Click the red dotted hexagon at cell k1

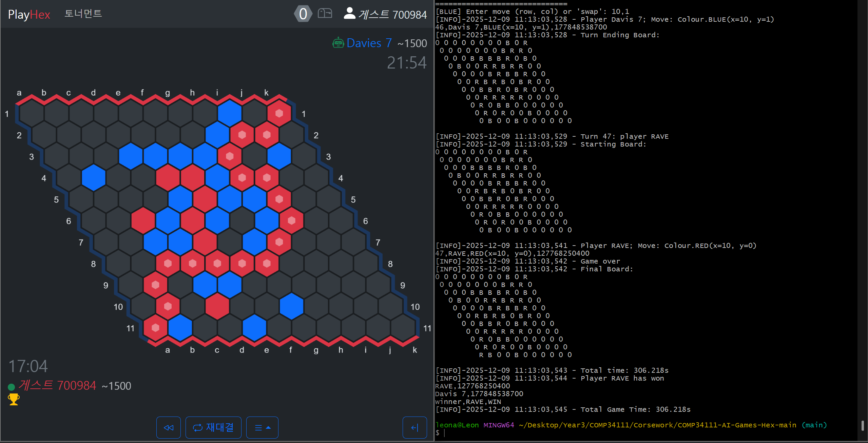point(279,113)
